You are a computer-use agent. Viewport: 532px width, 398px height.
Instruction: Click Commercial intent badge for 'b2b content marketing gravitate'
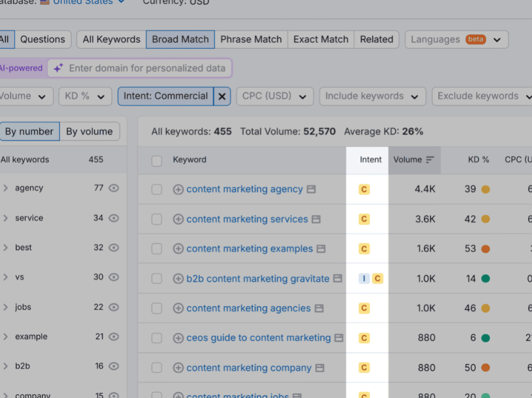point(377,278)
